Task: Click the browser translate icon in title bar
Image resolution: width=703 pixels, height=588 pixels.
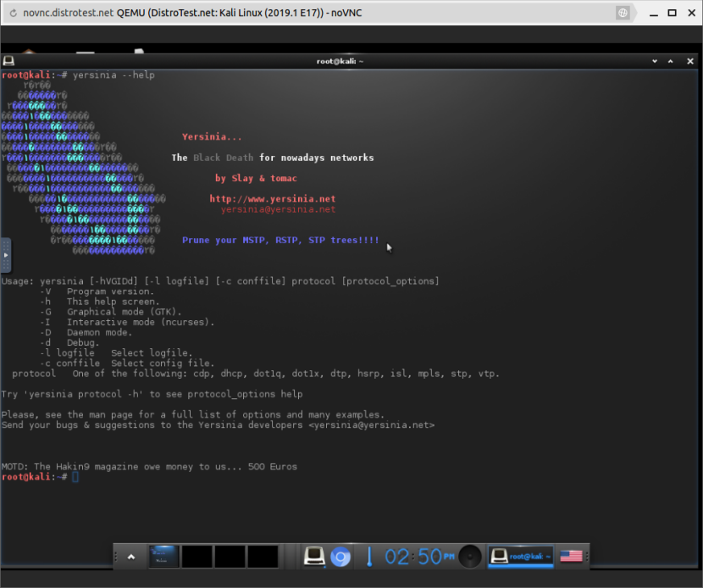Action: click(623, 13)
